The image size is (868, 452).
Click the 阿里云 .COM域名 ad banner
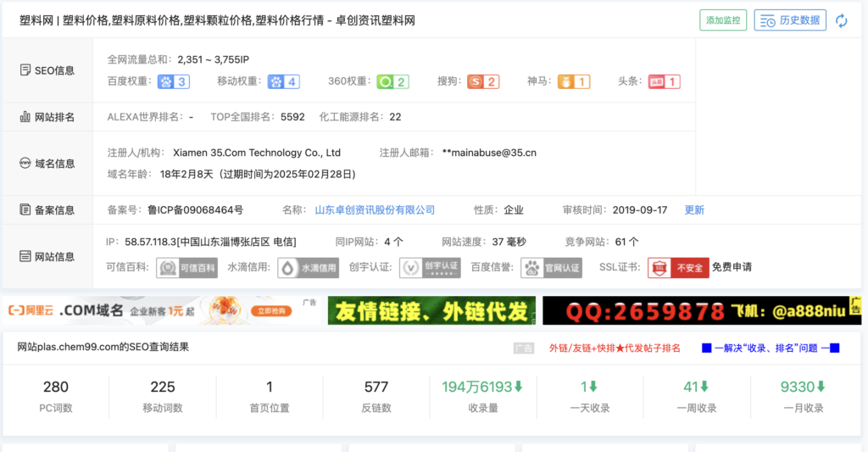[161, 310]
